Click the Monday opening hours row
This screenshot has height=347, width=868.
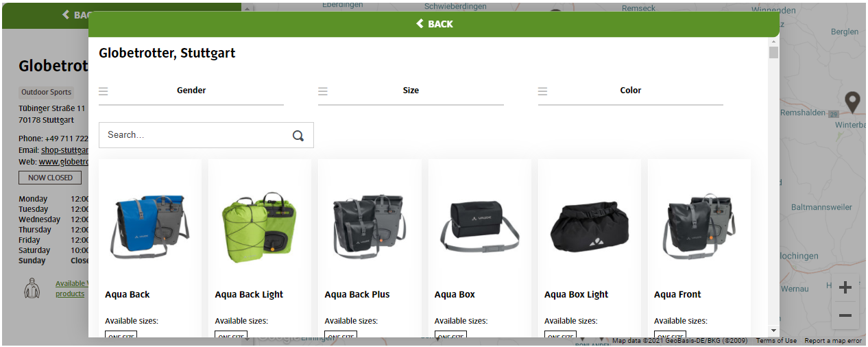tap(53, 199)
